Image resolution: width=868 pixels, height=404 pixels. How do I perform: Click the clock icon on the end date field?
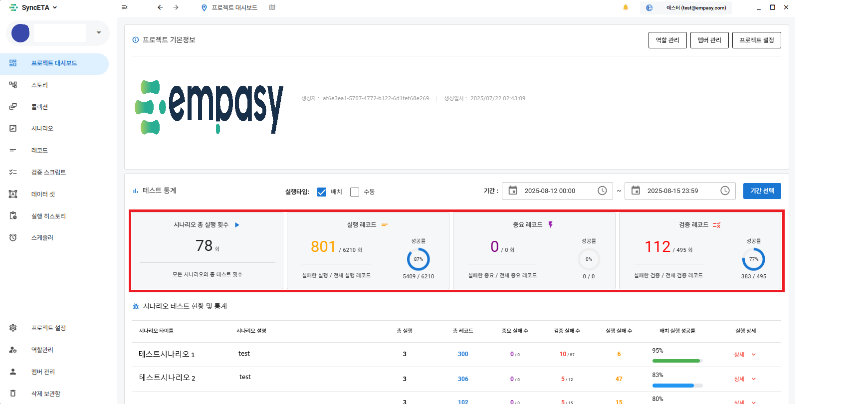[x=725, y=191]
